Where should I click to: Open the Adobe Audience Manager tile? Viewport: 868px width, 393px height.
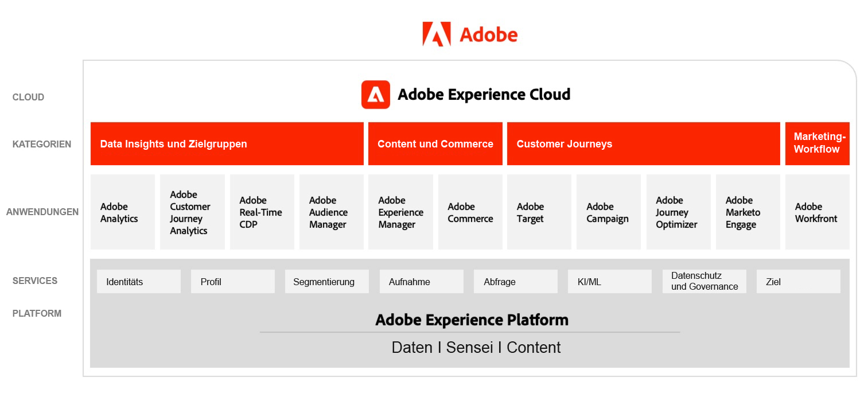(x=332, y=212)
